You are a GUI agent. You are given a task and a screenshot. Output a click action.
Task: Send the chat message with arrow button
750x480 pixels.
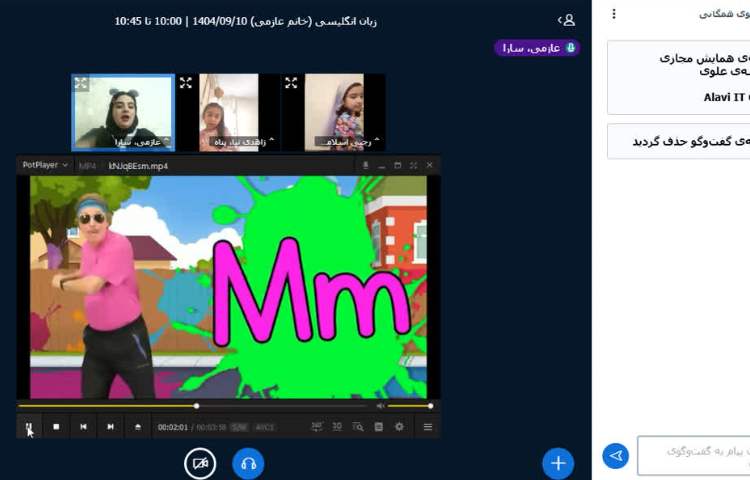[616, 456]
